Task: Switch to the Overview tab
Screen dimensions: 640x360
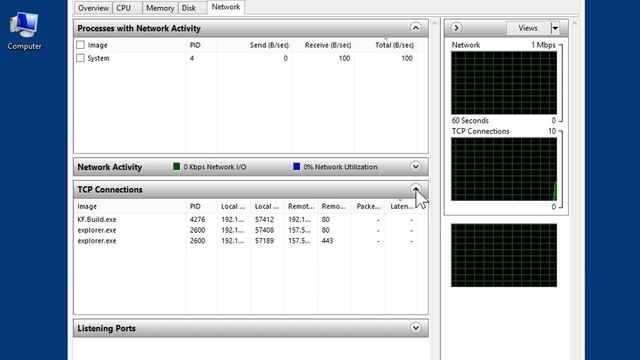Action: click(x=93, y=8)
